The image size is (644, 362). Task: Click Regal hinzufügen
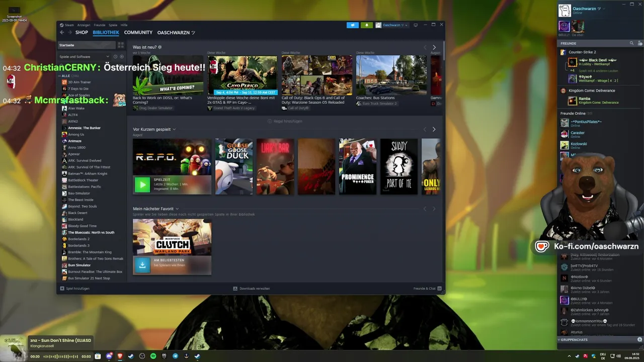[285, 121]
